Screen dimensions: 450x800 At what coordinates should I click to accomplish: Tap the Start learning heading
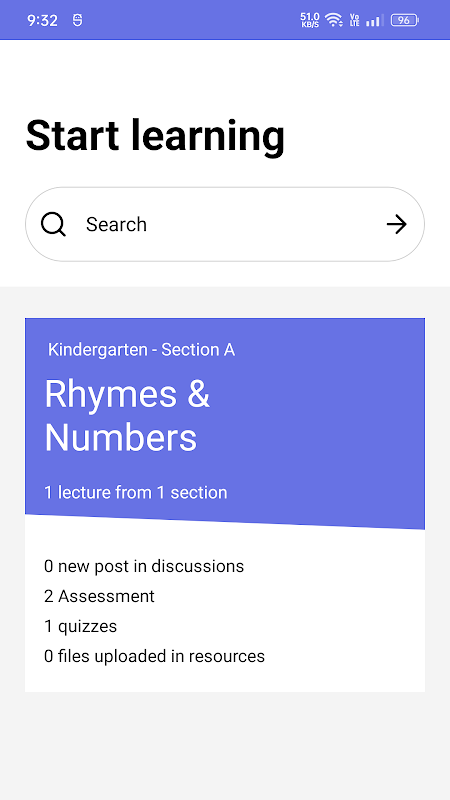(x=155, y=136)
